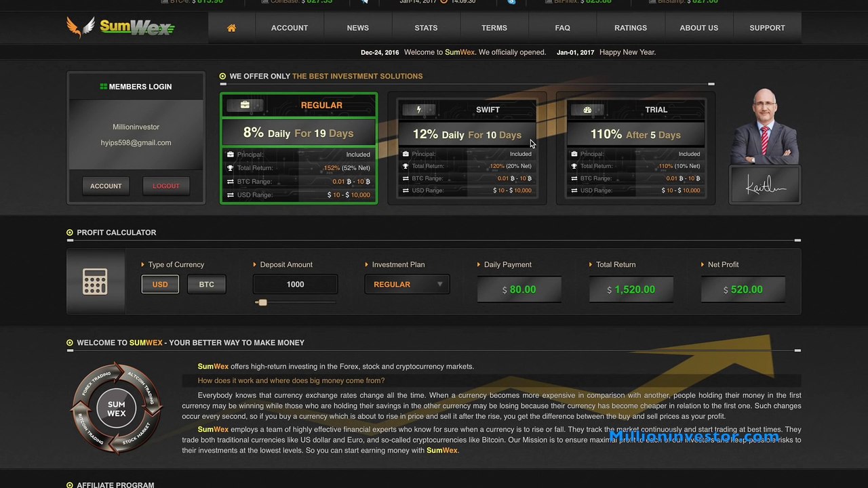The image size is (868, 488).
Task: Select BTC as the currency type
Action: tap(206, 285)
